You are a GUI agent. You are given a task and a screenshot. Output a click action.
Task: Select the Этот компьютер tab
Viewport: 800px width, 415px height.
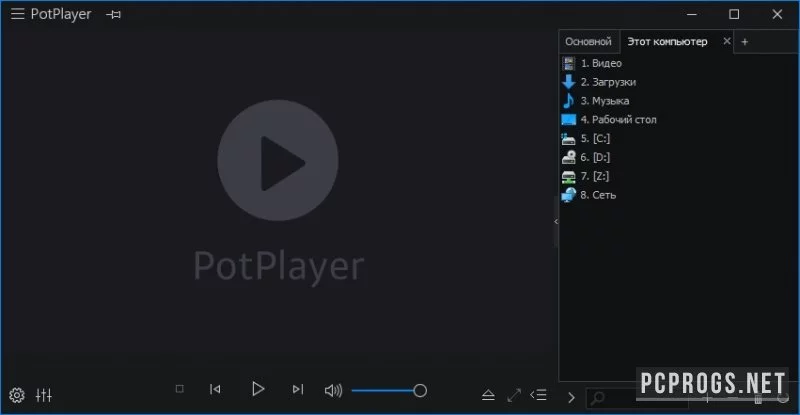[667, 42]
